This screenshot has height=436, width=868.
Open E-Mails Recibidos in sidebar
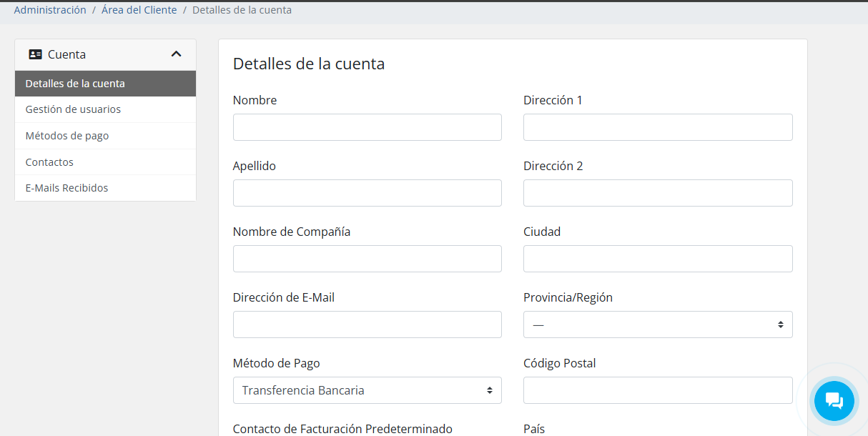[66, 188]
